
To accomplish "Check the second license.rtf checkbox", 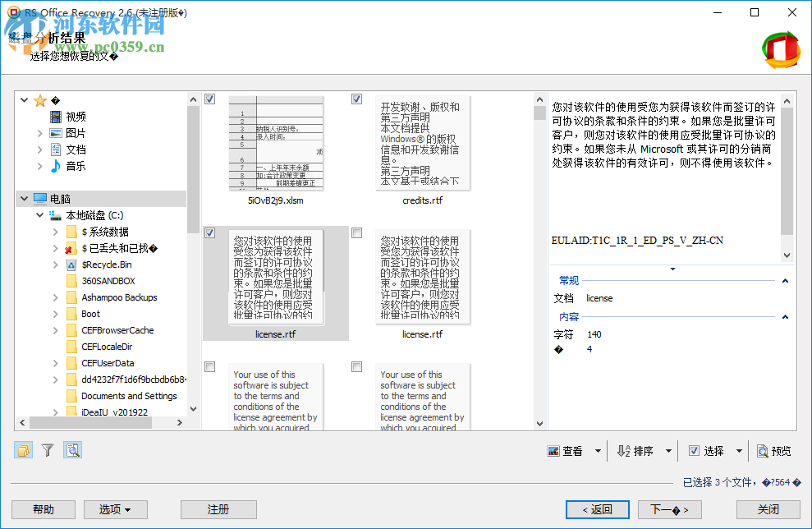I will click(356, 232).
